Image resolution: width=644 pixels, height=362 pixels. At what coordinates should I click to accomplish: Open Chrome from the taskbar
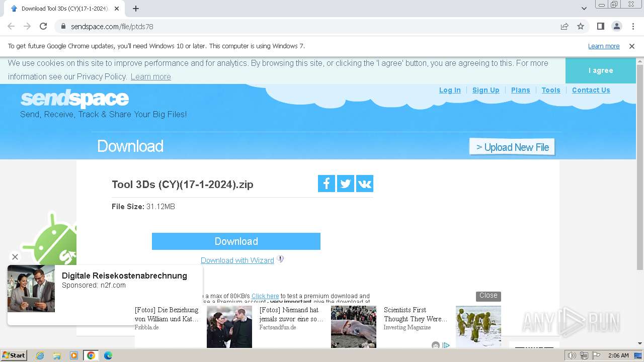(x=91, y=355)
